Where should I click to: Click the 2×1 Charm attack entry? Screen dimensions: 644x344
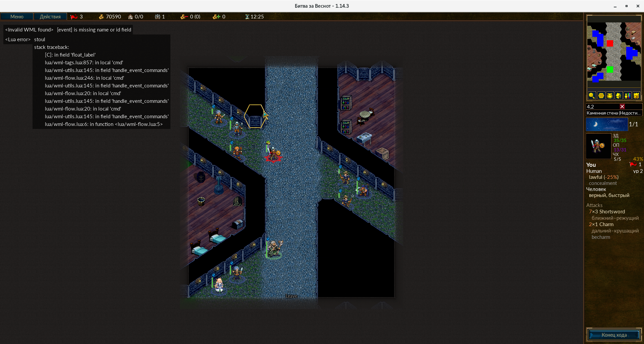(x=601, y=224)
